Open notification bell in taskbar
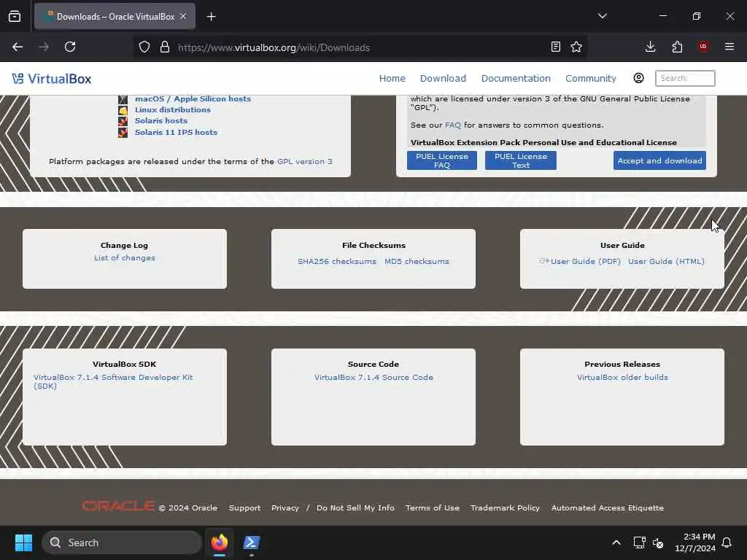Viewport: 747px width, 560px height. pos(727,542)
